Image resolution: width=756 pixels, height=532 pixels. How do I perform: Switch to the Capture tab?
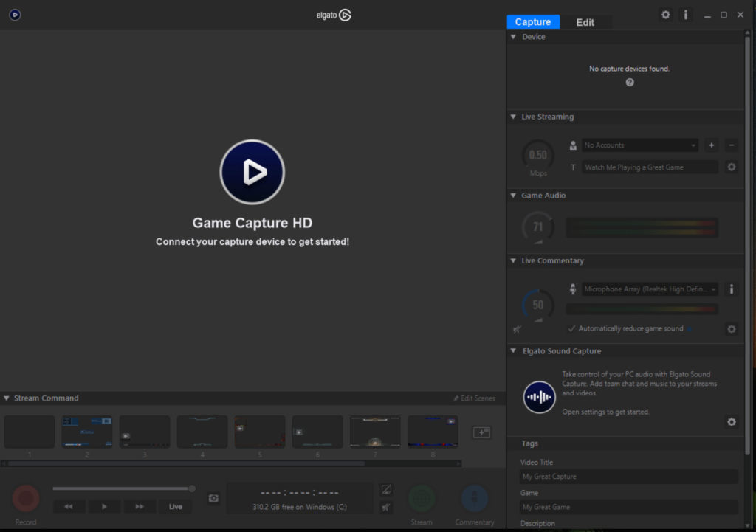point(533,21)
